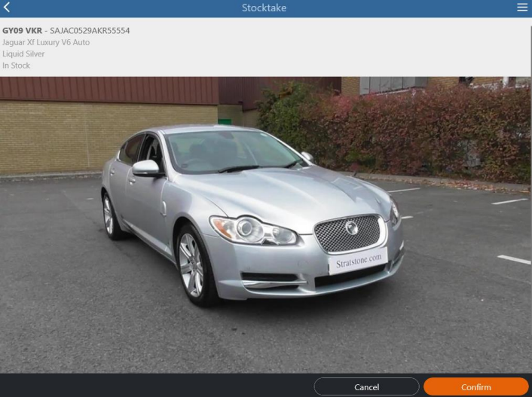Tap the car's front headlight in photo
Screen dimensions: 532x397
(x=245, y=230)
